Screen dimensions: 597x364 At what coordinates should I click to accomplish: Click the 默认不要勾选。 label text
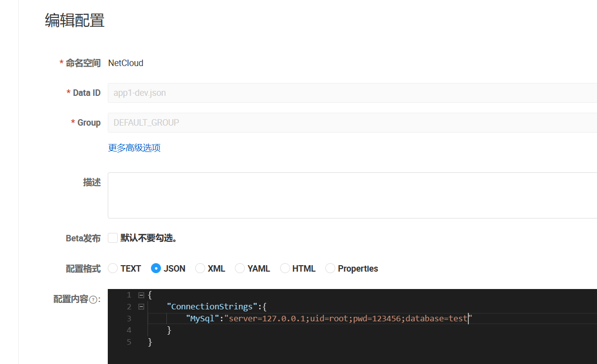click(x=149, y=238)
